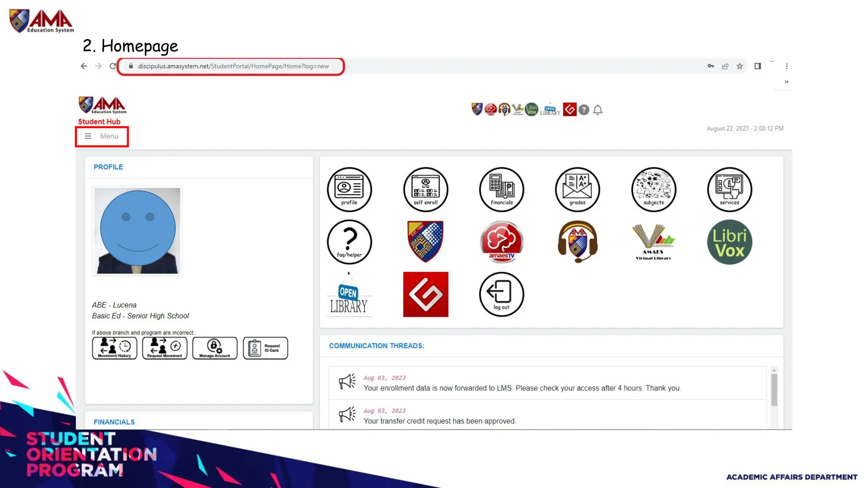Click the large red diamond logo tile
Screen dimensions: 868x488
[x=426, y=294]
